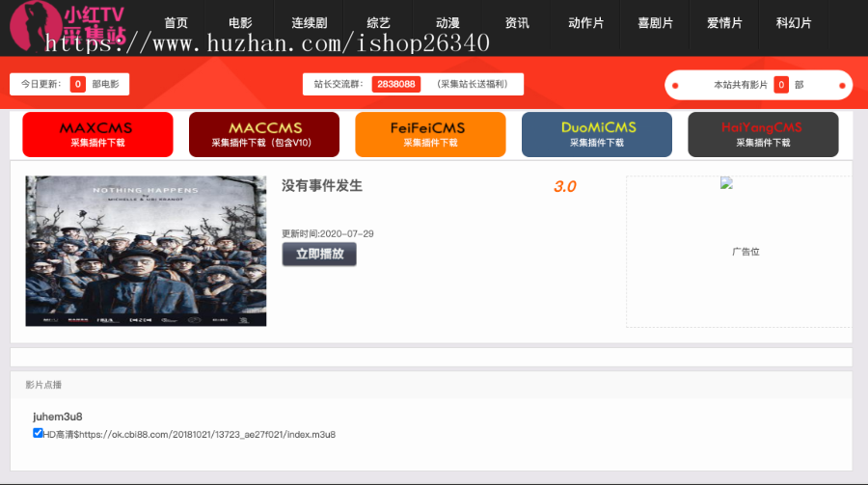Click the juhem3u8 source label

[x=58, y=417]
